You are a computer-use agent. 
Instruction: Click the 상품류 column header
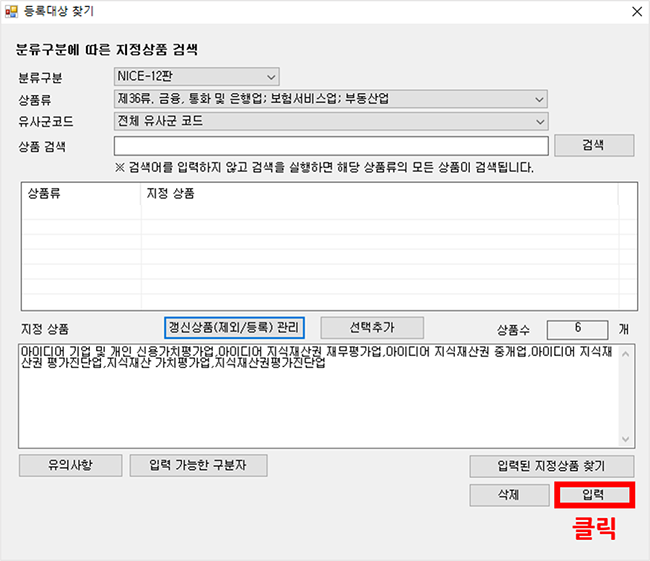click(81, 194)
